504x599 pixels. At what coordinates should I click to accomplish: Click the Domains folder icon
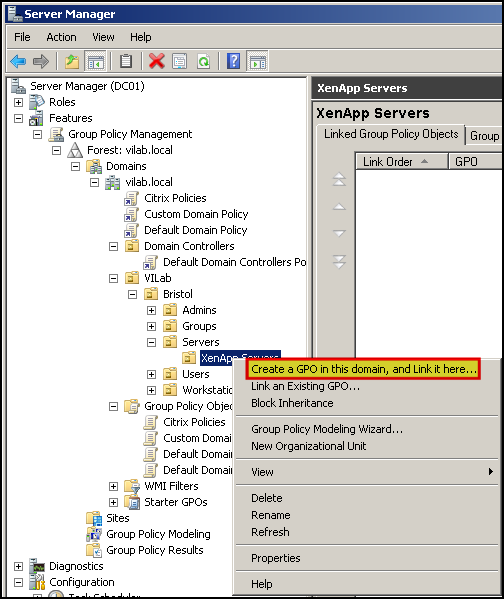click(x=94, y=166)
